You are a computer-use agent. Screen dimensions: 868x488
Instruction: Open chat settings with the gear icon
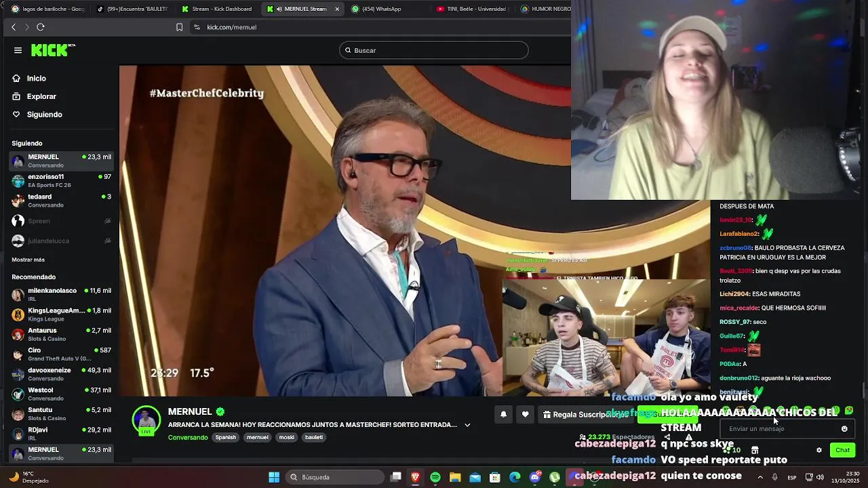(x=819, y=450)
